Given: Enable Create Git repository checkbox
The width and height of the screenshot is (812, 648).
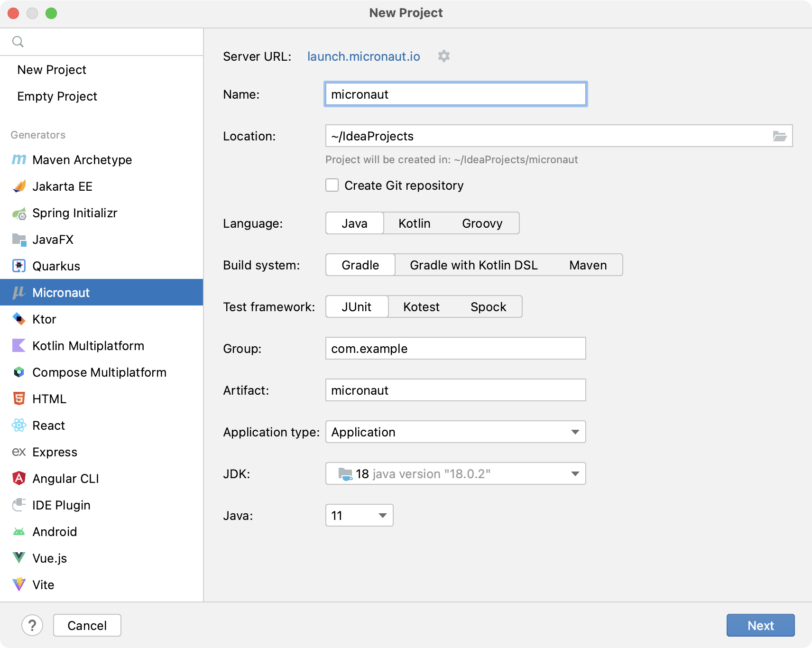Looking at the screenshot, I should [x=332, y=185].
